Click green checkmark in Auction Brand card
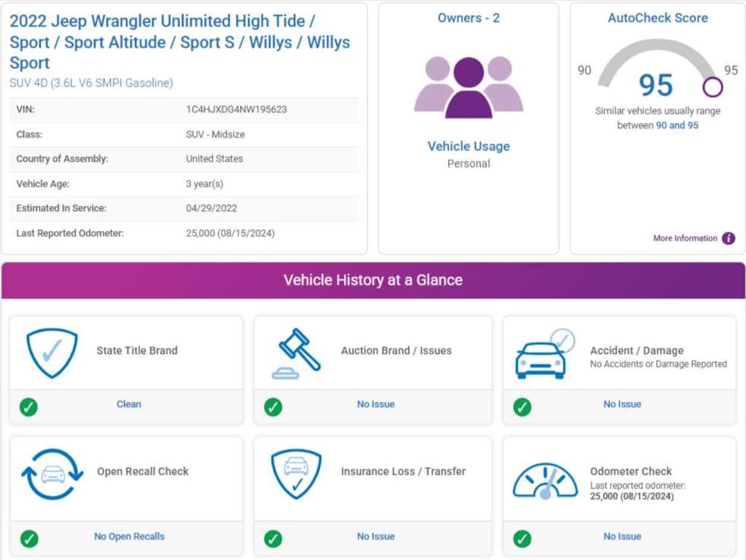The image size is (746, 560). point(273,407)
